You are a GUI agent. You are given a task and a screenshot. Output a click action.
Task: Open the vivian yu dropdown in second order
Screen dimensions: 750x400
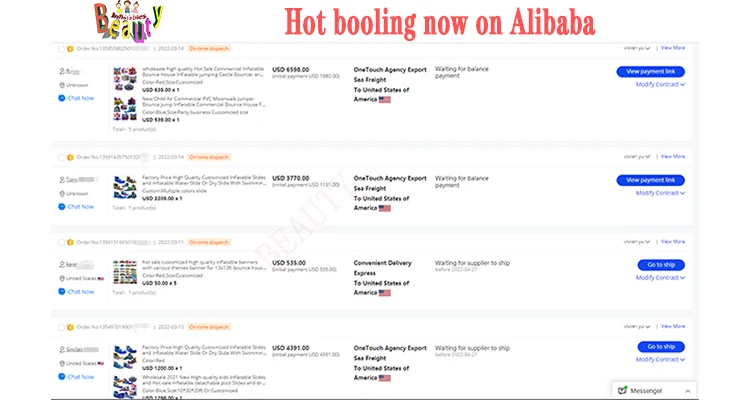pos(637,157)
